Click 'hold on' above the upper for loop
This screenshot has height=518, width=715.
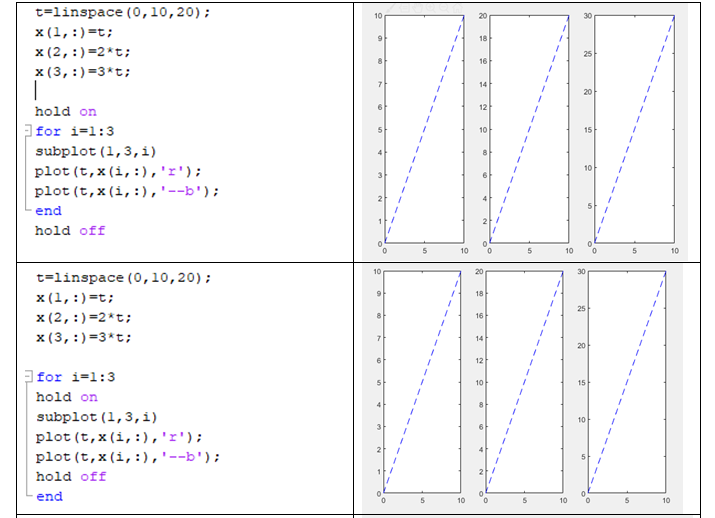click(66, 112)
